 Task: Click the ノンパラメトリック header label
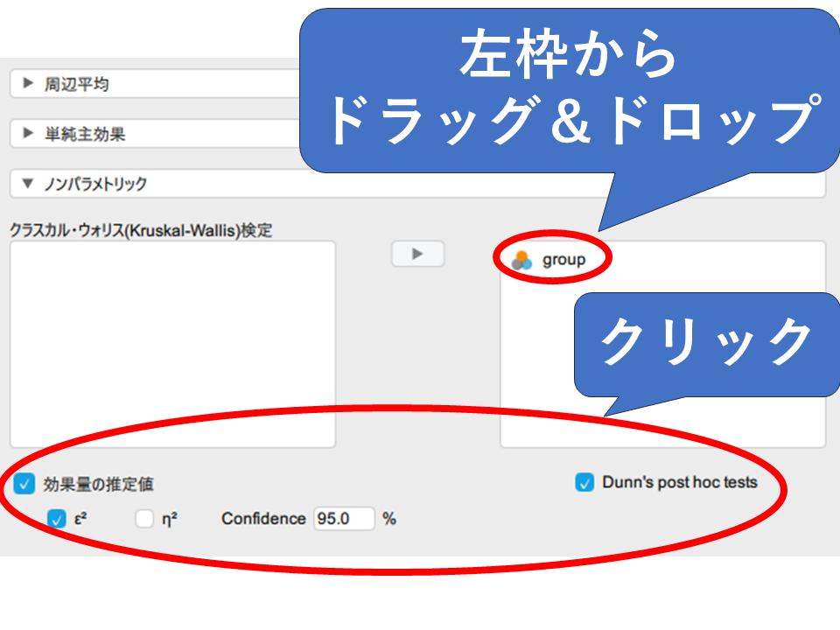[x=96, y=185]
